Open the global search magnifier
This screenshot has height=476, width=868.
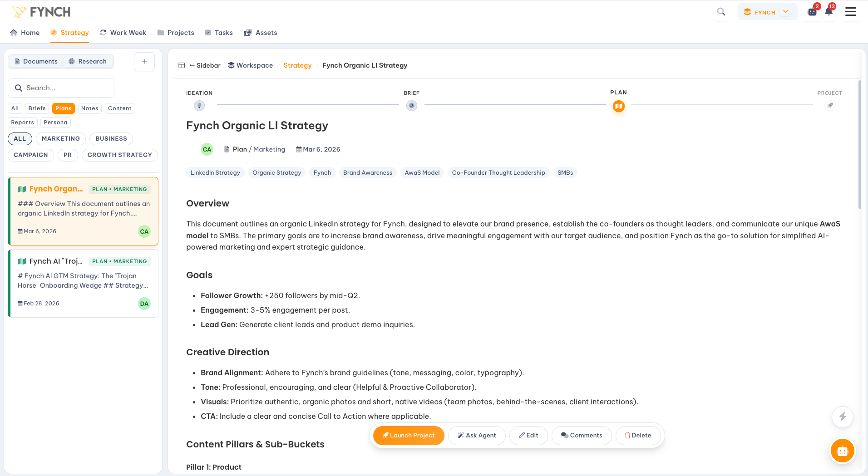coord(721,11)
